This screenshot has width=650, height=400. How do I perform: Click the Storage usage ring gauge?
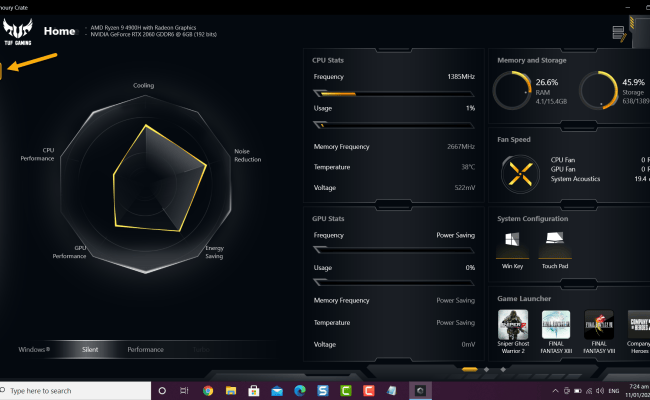(x=599, y=90)
